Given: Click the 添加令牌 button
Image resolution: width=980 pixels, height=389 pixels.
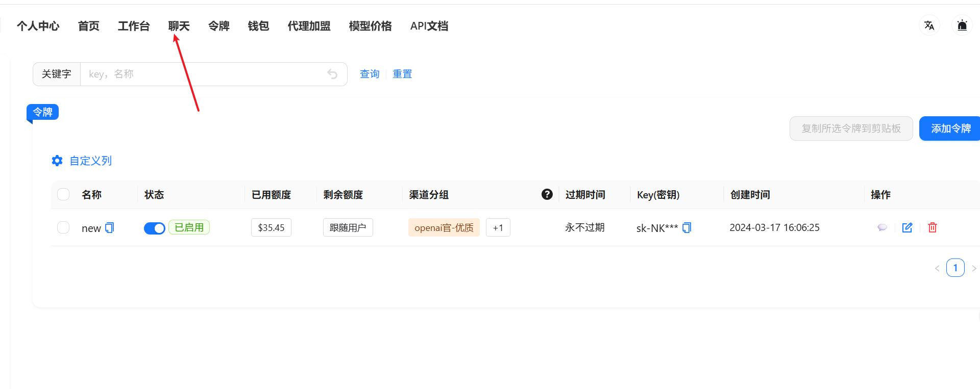Looking at the screenshot, I should (x=950, y=128).
